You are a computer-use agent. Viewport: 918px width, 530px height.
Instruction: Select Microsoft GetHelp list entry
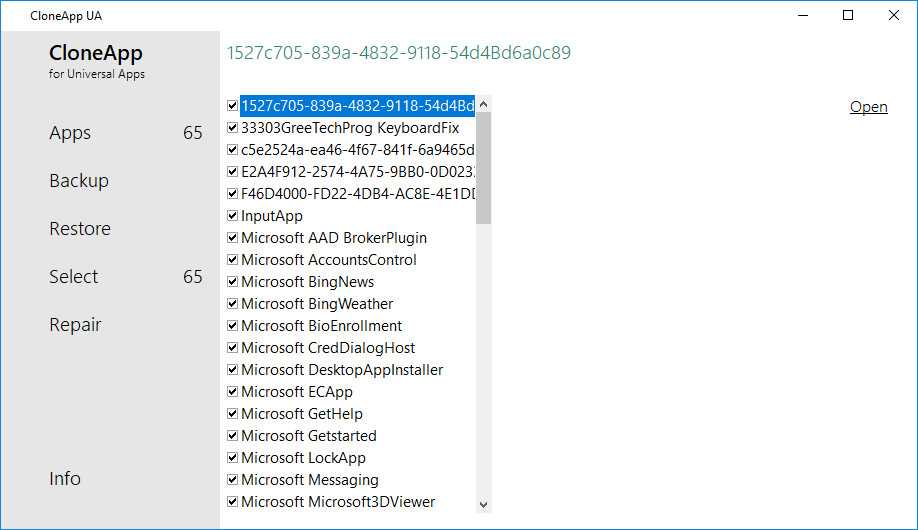302,414
